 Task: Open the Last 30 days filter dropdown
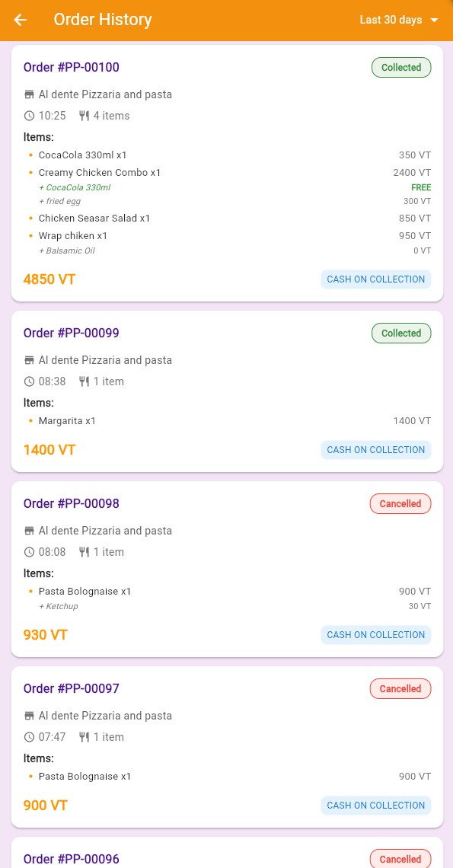[434, 20]
